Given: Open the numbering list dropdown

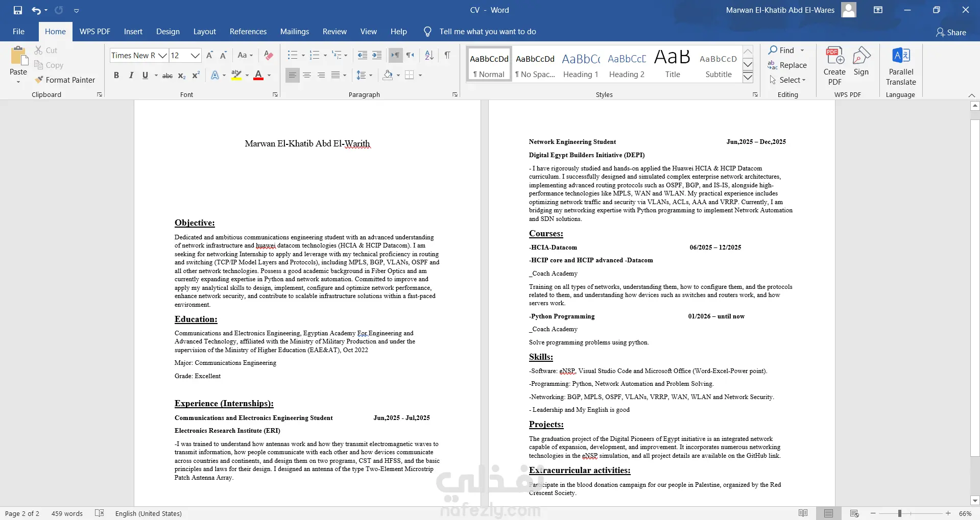Looking at the screenshot, I should 325,56.
